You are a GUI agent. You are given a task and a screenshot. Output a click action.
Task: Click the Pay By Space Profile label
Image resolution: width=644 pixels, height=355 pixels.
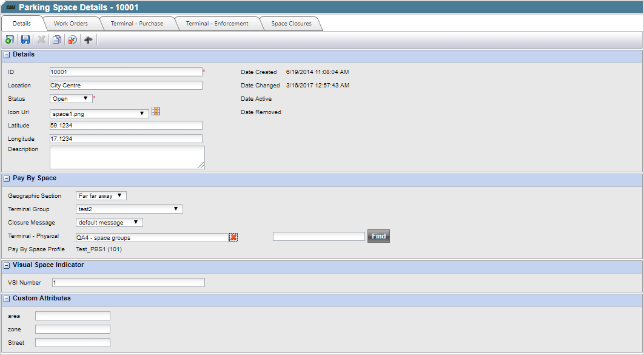click(36, 249)
